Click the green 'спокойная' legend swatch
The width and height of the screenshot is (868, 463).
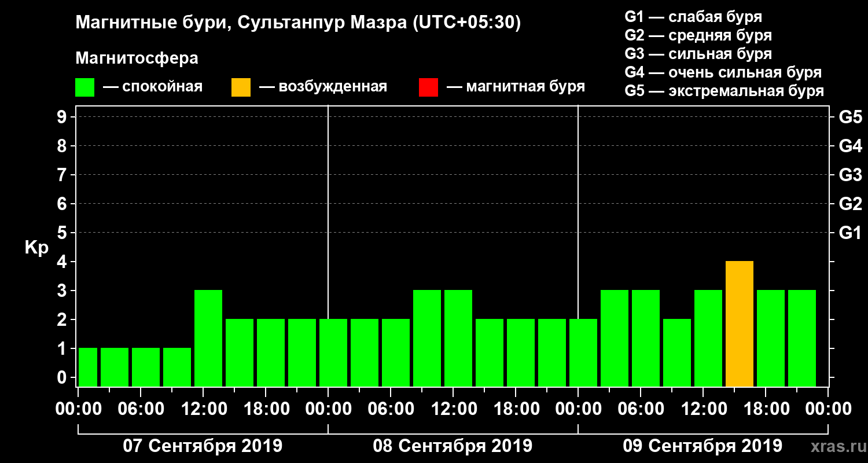(x=84, y=87)
